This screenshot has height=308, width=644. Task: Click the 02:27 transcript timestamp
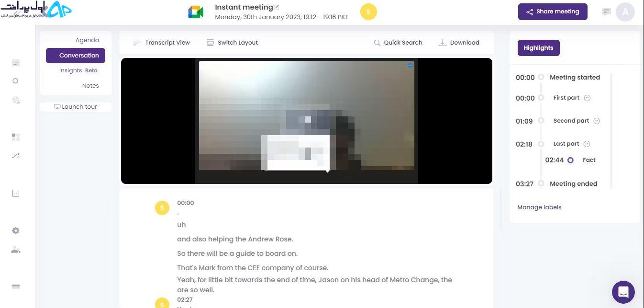point(185,300)
